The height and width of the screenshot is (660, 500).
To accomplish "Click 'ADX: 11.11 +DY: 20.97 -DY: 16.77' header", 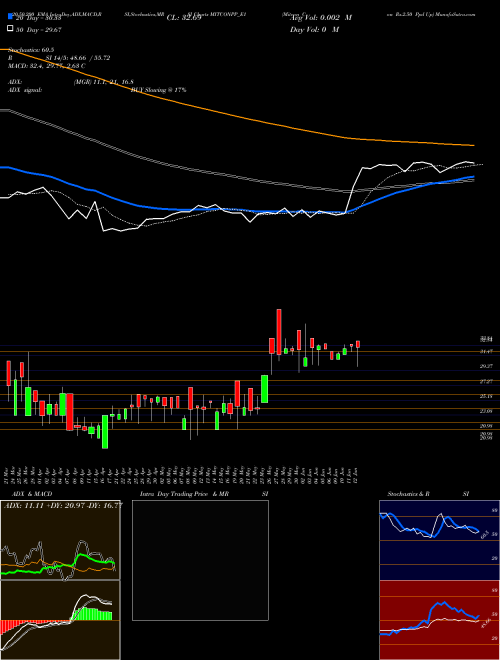I will (63, 505).
